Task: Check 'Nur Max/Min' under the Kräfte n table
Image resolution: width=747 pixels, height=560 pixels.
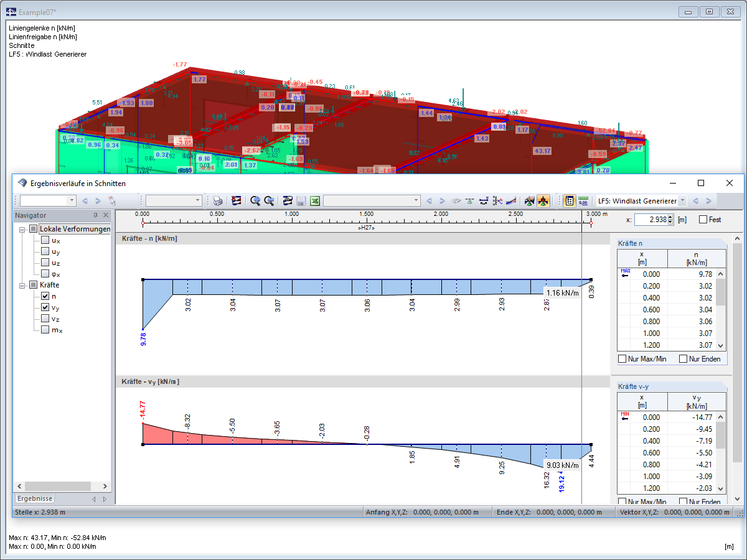Action: pos(622,359)
